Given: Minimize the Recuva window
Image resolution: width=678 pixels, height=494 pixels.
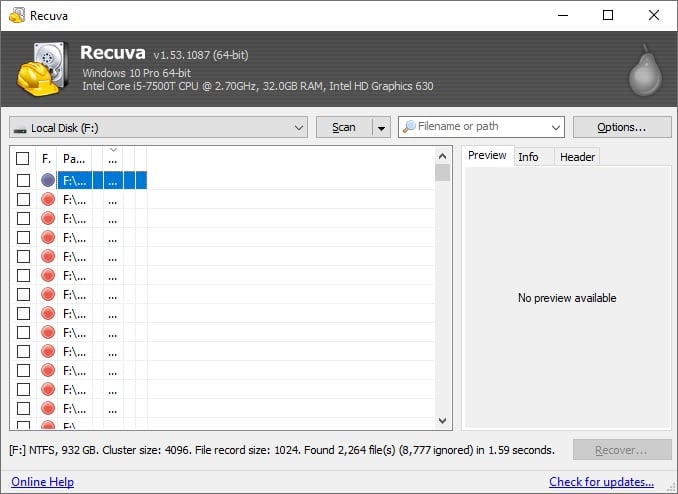Looking at the screenshot, I should pyautogui.click(x=563, y=16).
